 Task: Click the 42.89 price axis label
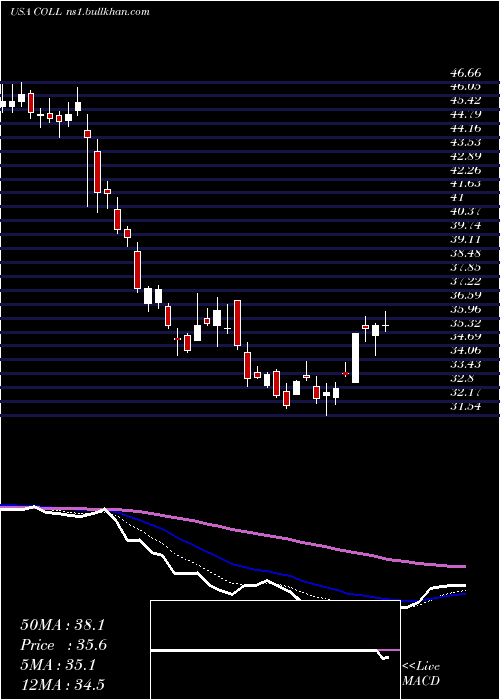(464, 156)
